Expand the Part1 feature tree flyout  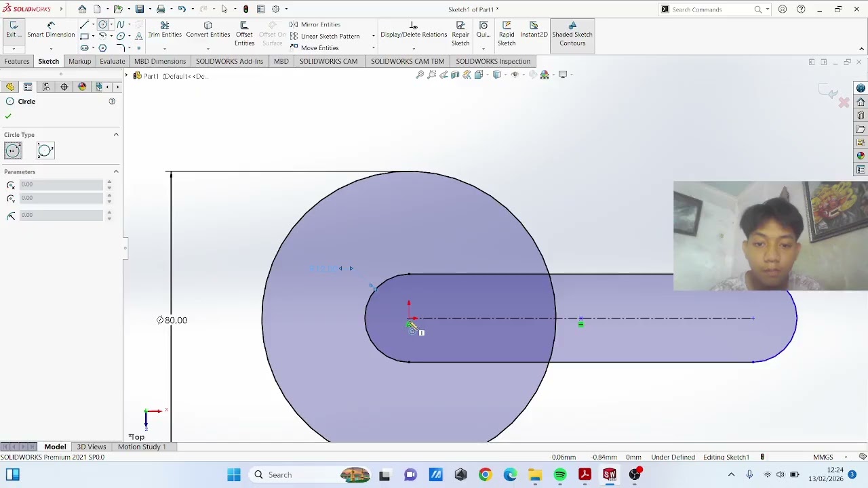[x=127, y=76]
